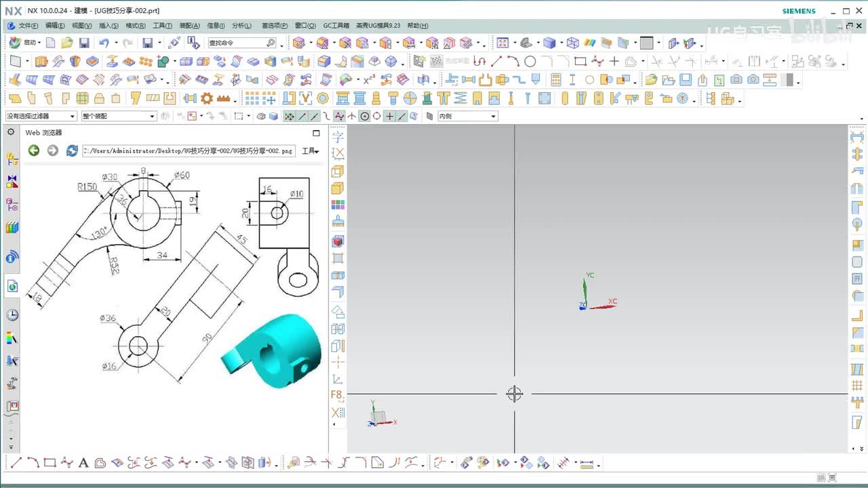Open the Reuse Library books icon
868x488 pixels.
(x=12, y=228)
